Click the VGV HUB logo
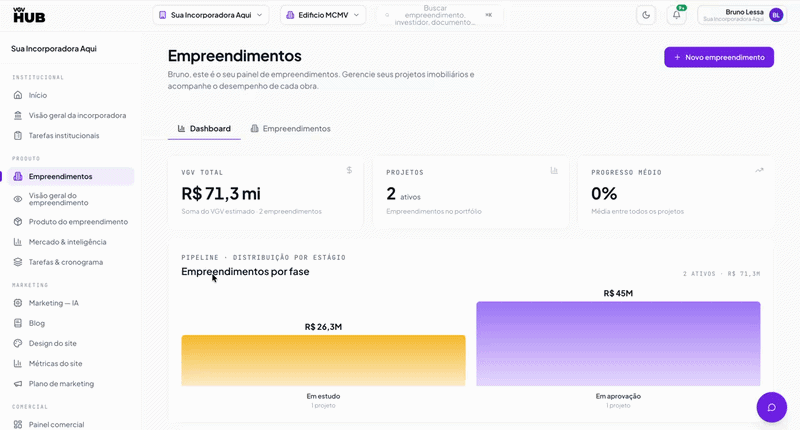Image resolution: width=800 pixels, height=430 pixels. (29, 15)
